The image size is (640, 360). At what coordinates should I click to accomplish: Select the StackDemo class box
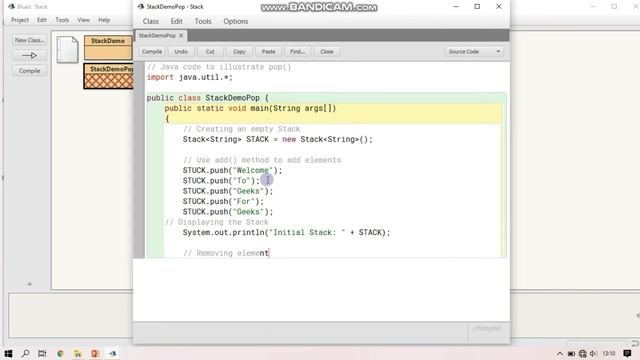[x=108, y=47]
